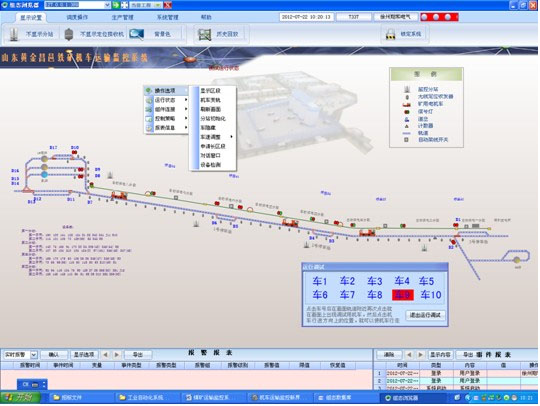The image size is (540, 406).
Task: Click the green go arrow beside address box
Action: coord(116,5)
